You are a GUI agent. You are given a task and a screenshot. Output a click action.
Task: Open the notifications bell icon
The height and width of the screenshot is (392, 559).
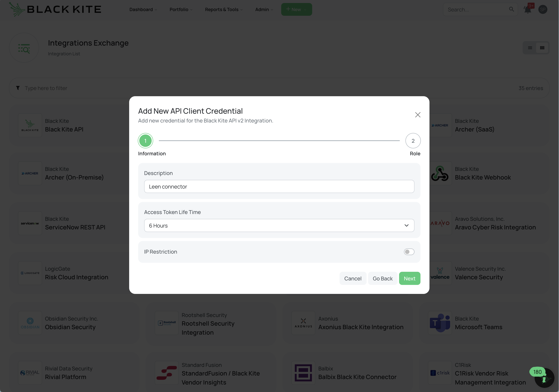[527, 10]
